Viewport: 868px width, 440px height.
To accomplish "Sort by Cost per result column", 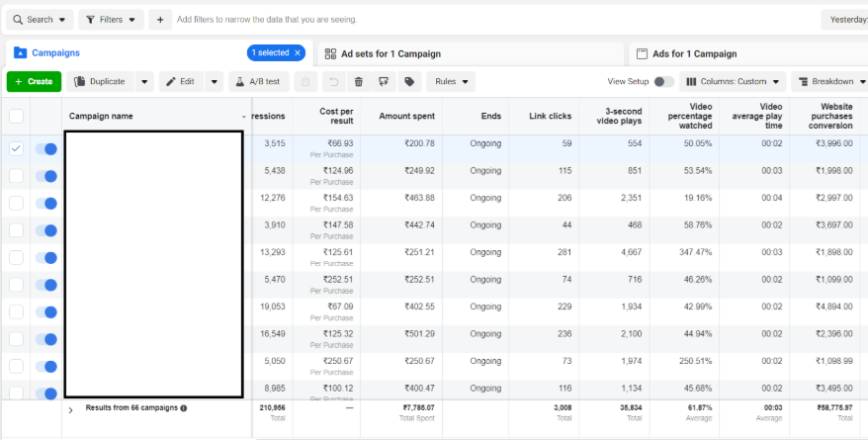I will pos(336,116).
